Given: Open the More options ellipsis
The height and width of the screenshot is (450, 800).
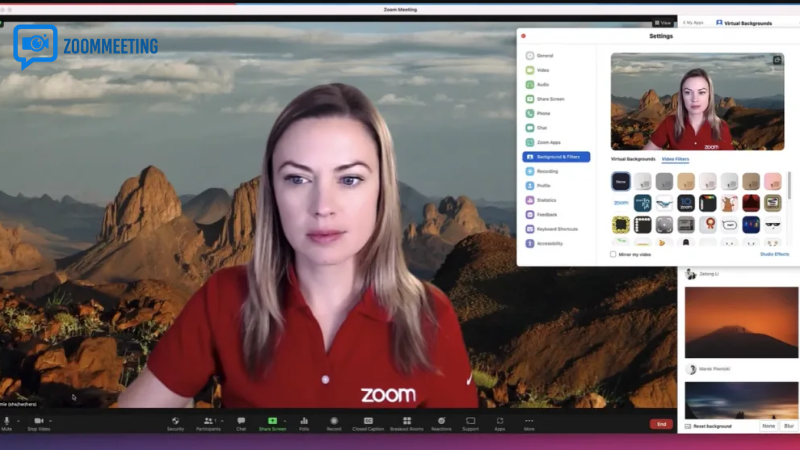Looking at the screenshot, I should point(529,423).
